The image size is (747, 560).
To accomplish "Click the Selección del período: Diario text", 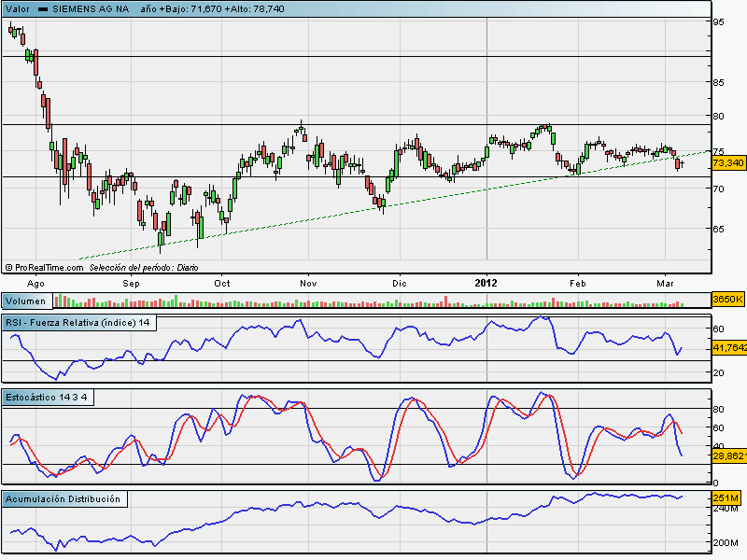I will coord(144,268).
